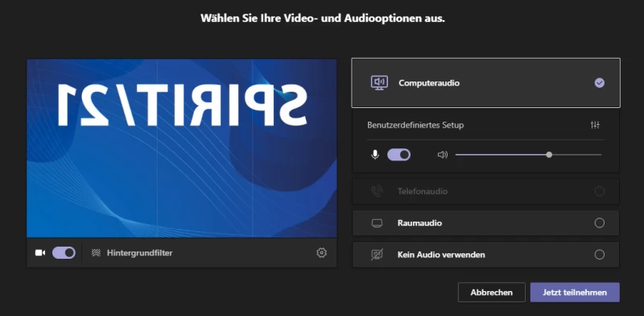Click the video and audio options heading

tap(323, 19)
